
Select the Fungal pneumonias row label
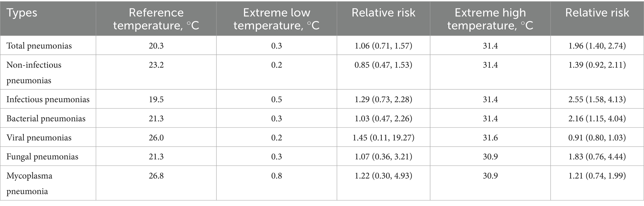pyautogui.click(x=42, y=157)
